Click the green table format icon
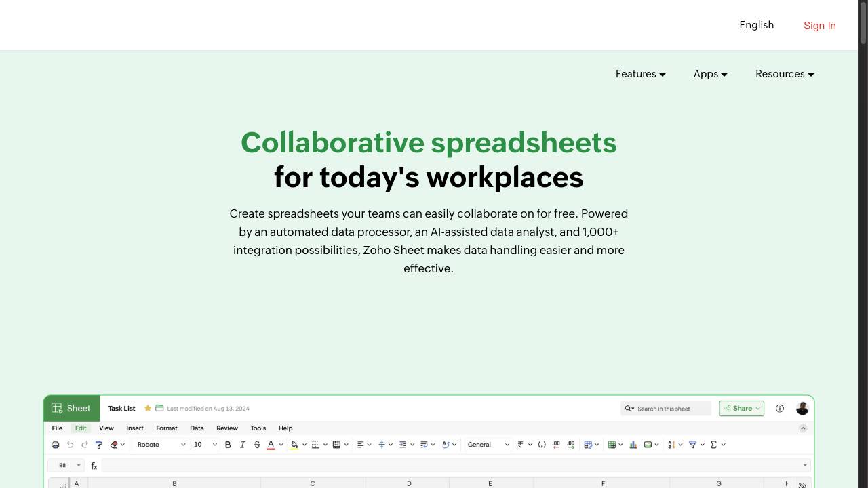Screen dimensions: 868x488 [612, 445]
